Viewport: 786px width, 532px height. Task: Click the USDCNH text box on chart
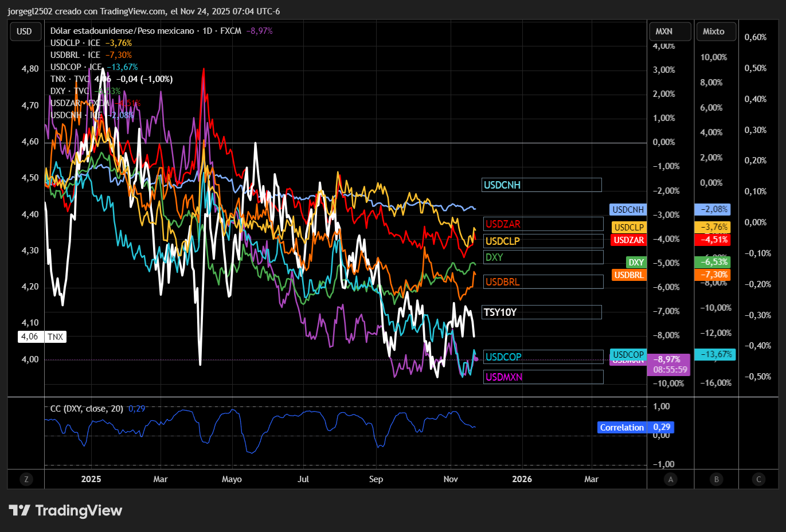pos(542,185)
